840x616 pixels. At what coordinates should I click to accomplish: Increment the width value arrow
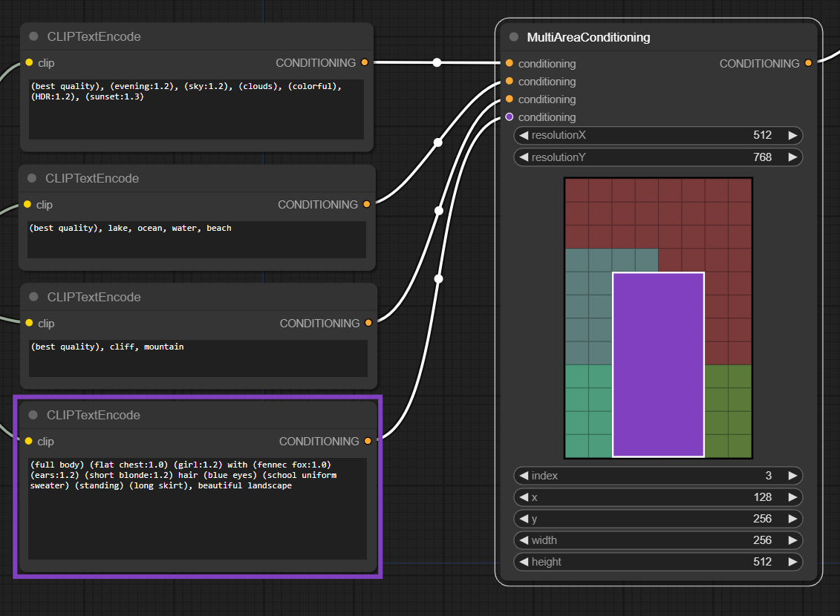click(791, 540)
